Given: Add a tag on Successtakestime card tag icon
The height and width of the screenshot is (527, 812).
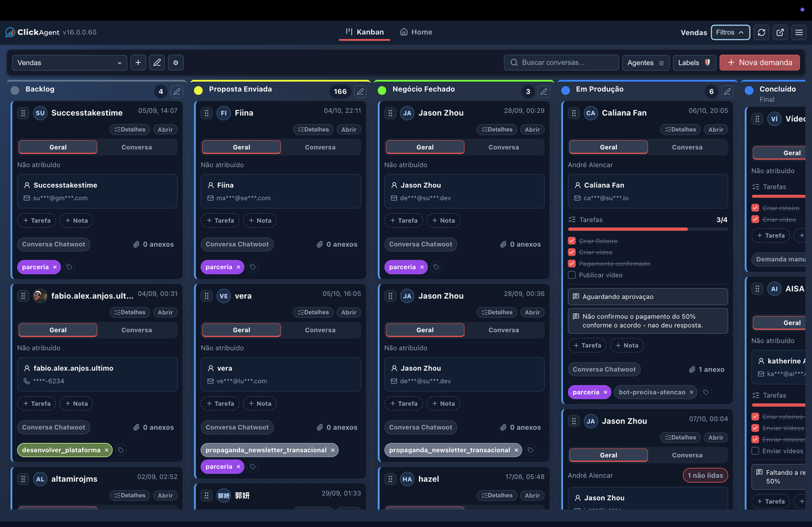Looking at the screenshot, I should [x=70, y=267].
